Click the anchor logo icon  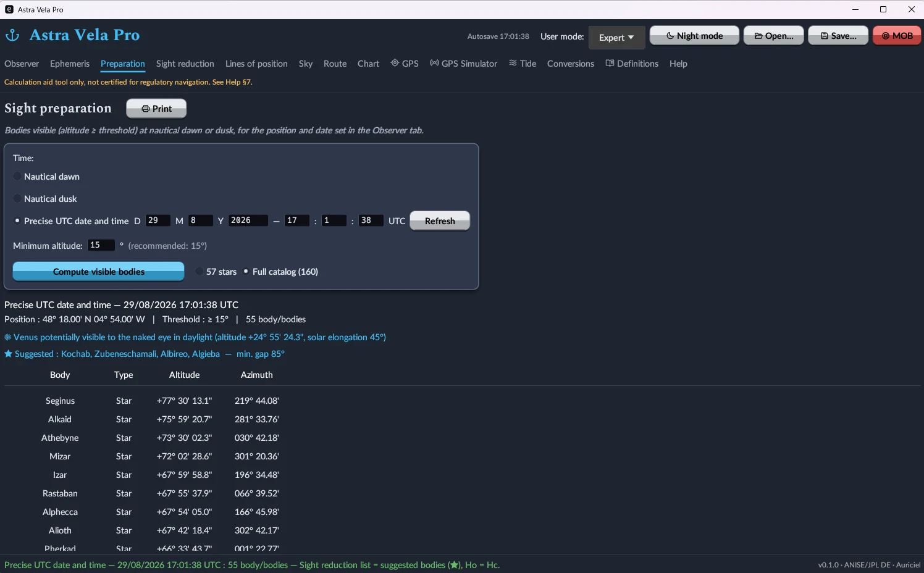(x=12, y=35)
